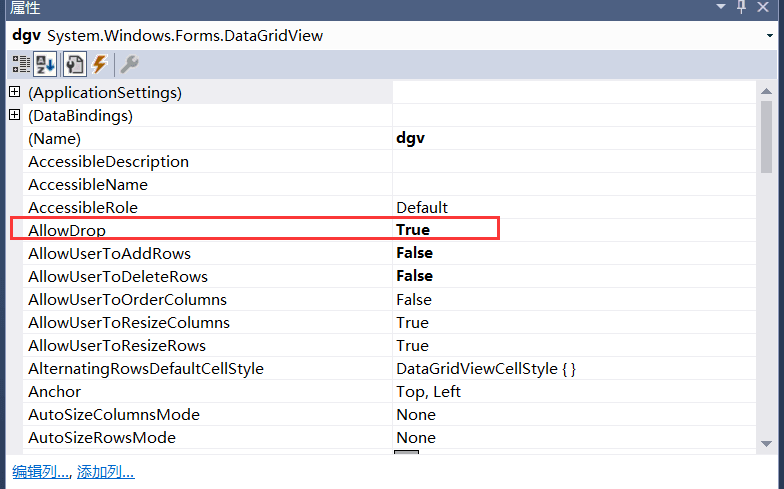784x489 pixels.
Task: Close the Properties panel
Action: (x=763, y=7)
